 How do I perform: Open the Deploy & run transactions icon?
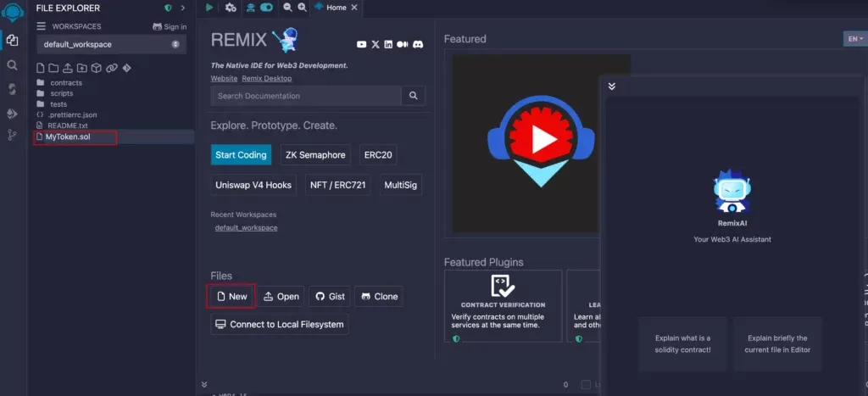(x=12, y=114)
